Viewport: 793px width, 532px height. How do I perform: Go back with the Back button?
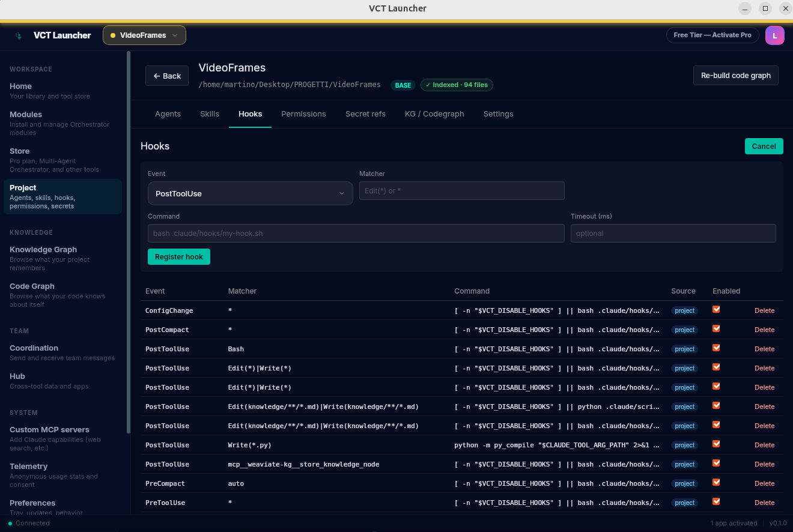[167, 76]
